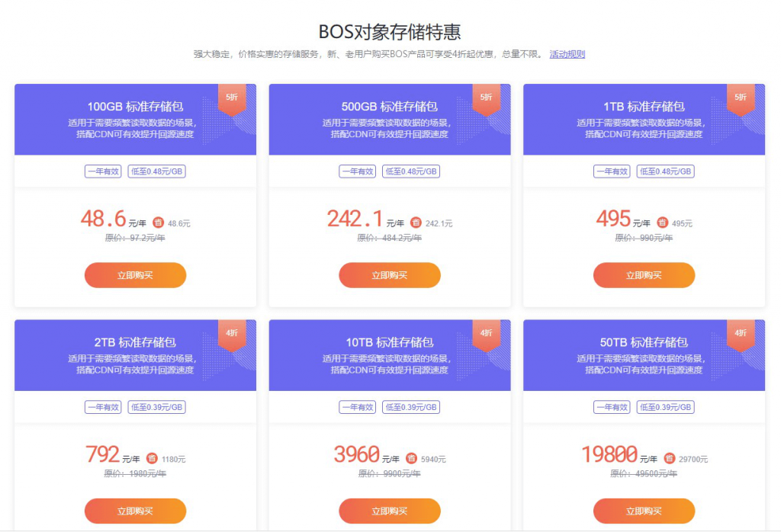Click the 省 savings icon on 500GB card
This screenshot has width=781, height=532.
tap(415, 223)
